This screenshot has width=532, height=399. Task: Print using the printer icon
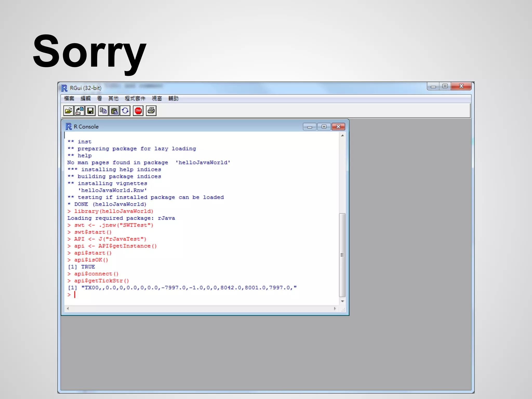pyautogui.click(x=151, y=111)
